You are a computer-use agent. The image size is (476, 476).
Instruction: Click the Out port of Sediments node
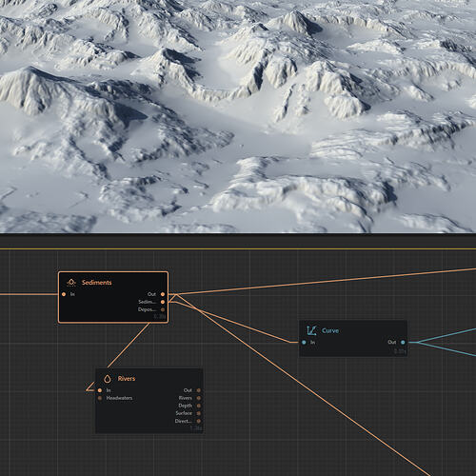coord(163,294)
